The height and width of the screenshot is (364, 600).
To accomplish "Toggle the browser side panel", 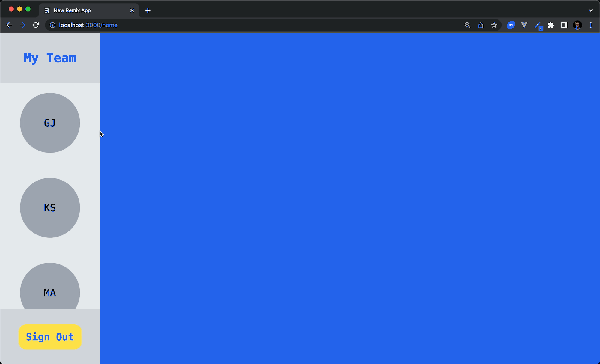I will [x=564, y=25].
